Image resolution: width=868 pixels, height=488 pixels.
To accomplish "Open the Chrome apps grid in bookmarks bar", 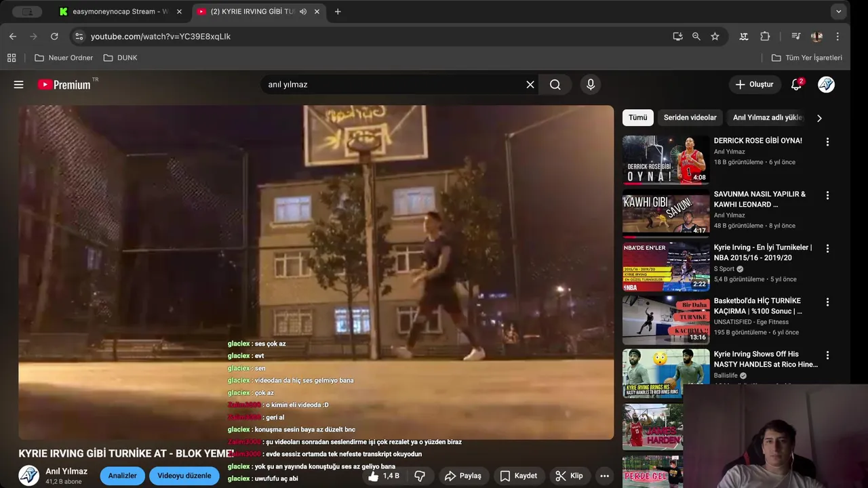I will pos(12,58).
